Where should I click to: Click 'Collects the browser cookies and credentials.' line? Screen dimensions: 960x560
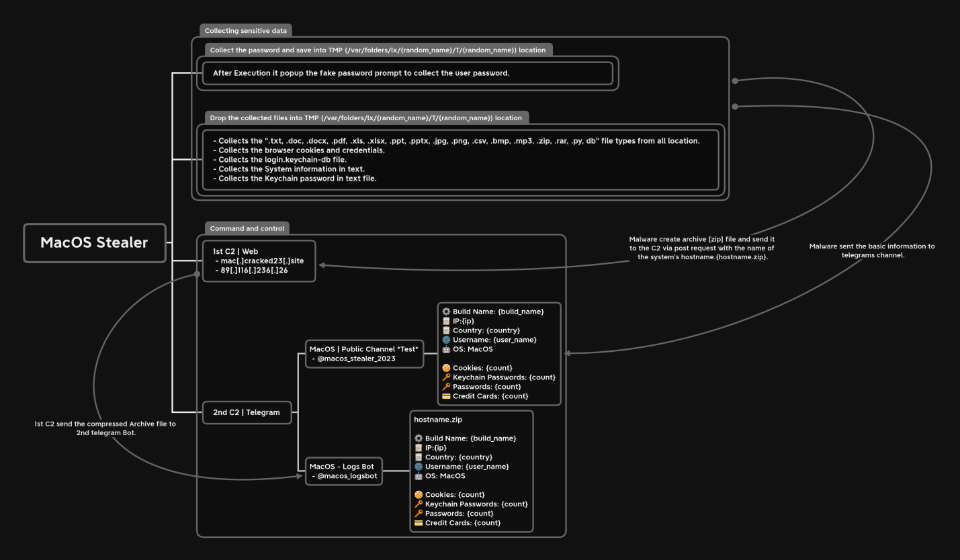coord(299,150)
